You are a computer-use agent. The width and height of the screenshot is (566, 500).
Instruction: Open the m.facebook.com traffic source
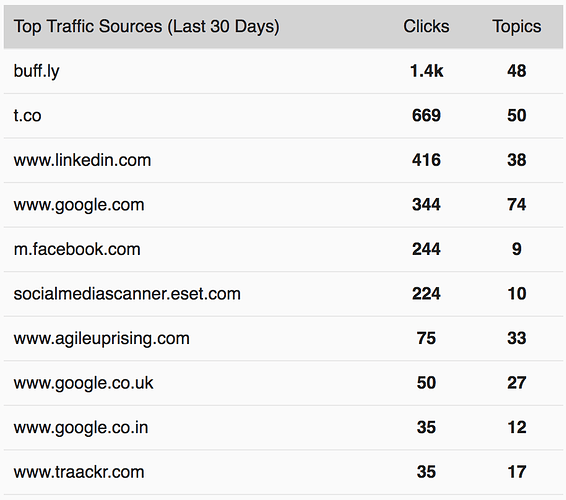click(77, 249)
